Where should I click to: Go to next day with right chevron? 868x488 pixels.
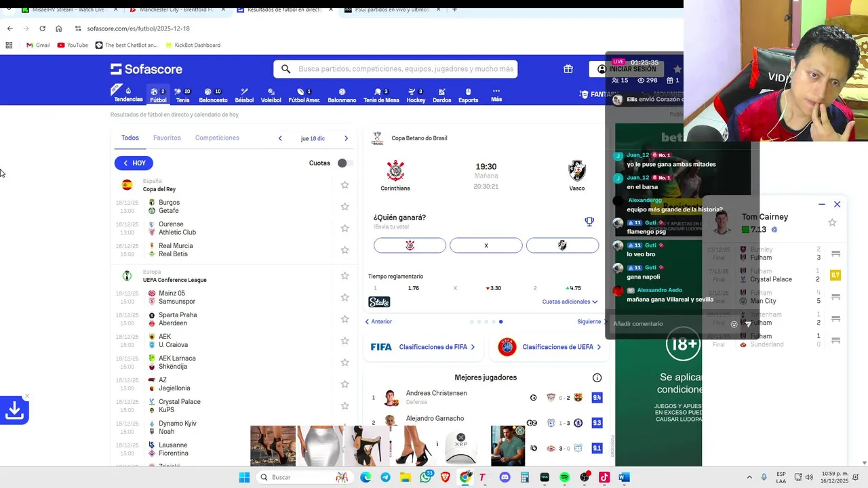click(346, 138)
